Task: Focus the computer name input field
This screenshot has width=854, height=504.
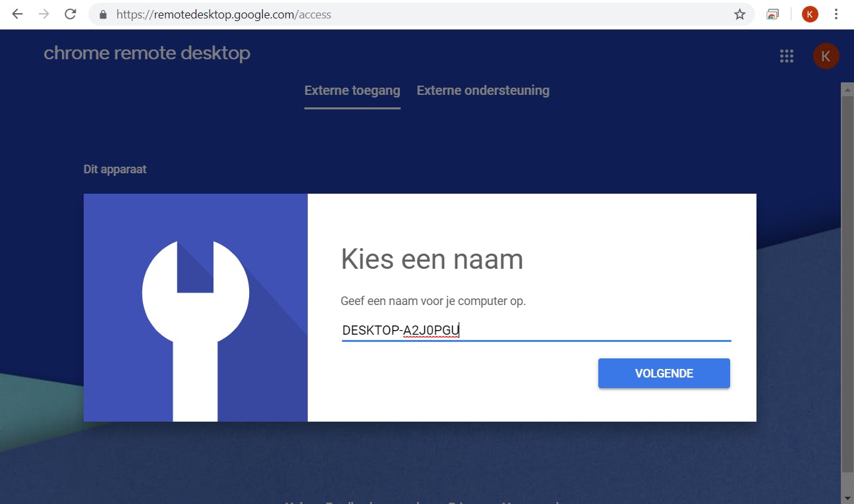Action: [536, 331]
